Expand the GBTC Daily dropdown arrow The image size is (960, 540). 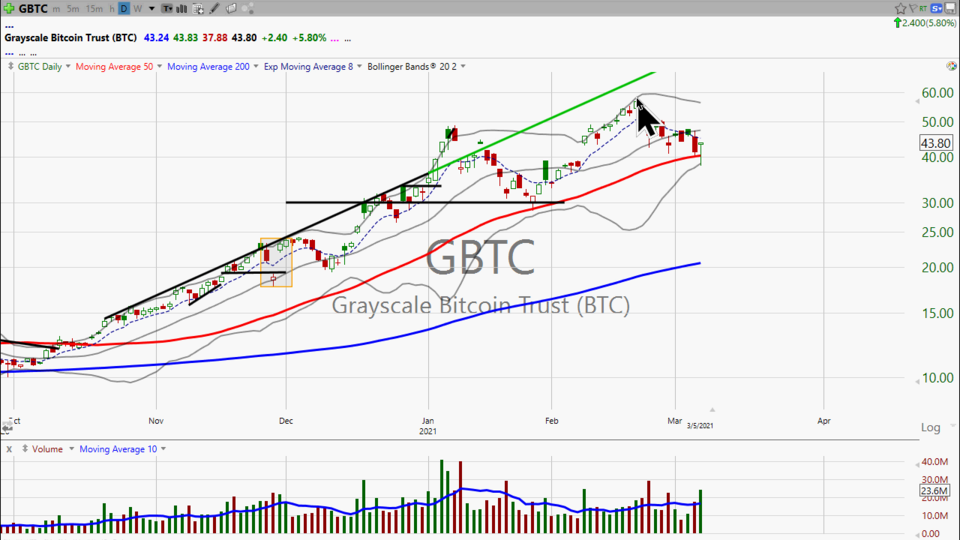click(x=68, y=66)
